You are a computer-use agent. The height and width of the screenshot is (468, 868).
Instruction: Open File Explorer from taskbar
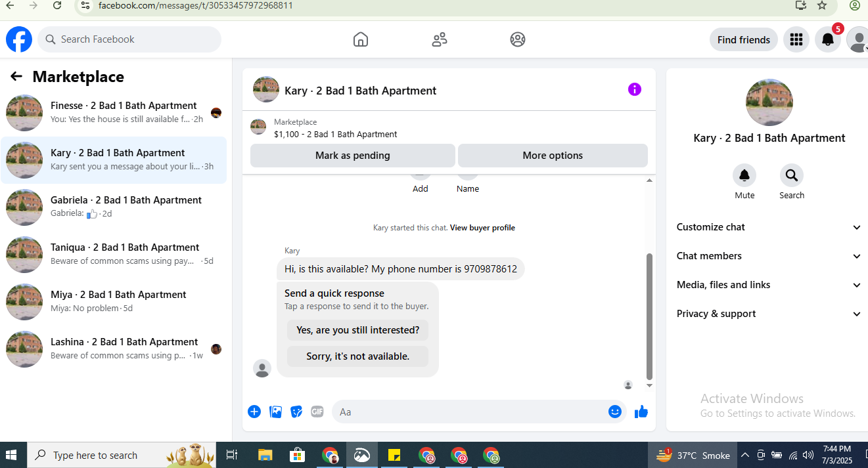265,455
